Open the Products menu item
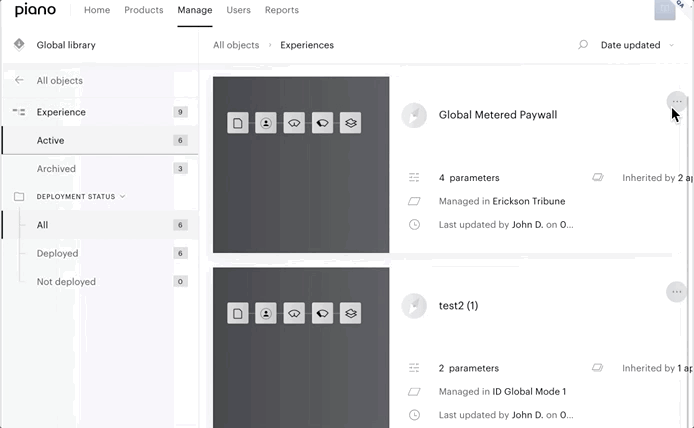Image resolution: width=694 pixels, height=428 pixels. tap(143, 10)
